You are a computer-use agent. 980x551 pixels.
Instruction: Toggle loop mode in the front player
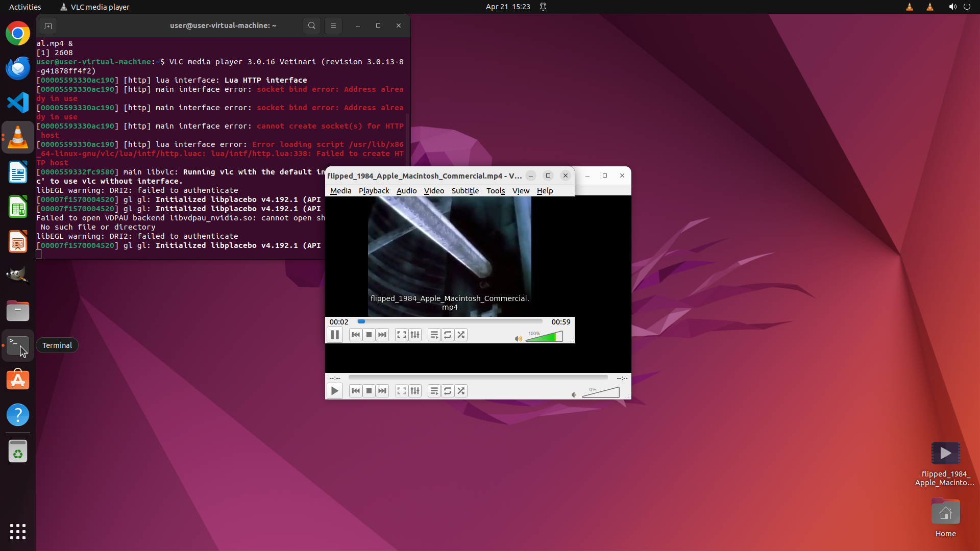(448, 335)
